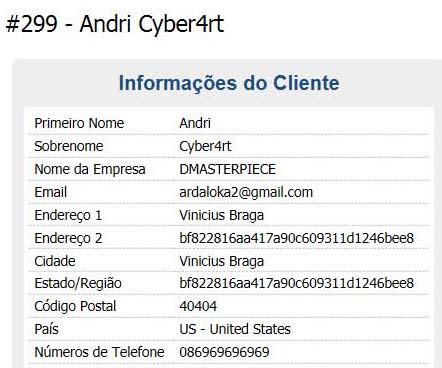Screen dimensions: 442x368
Task: Click the 'País' label
Action: click(46, 329)
